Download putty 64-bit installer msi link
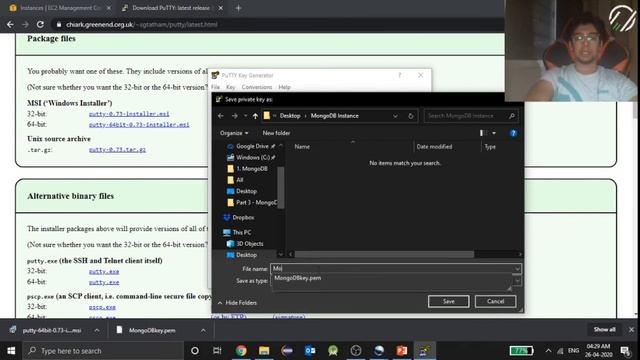This screenshot has height=360, width=640. pyautogui.click(x=139, y=124)
